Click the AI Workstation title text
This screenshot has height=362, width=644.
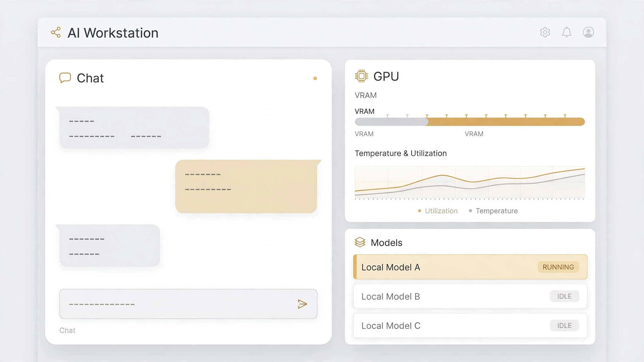[113, 33]
